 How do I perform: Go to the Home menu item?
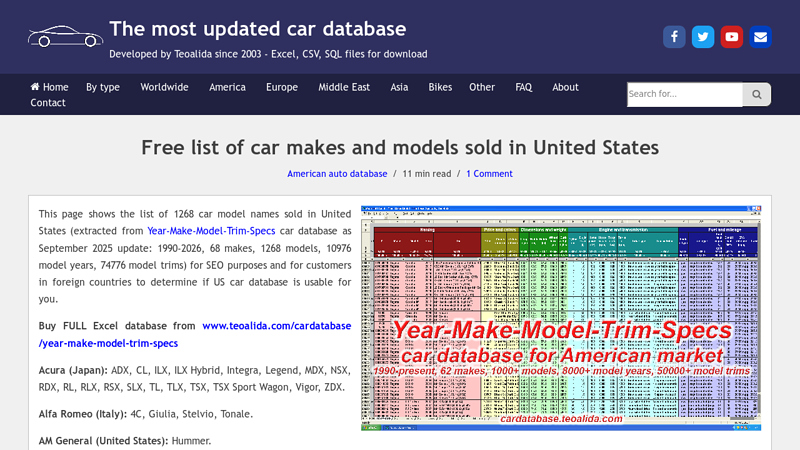coord(49,87)
